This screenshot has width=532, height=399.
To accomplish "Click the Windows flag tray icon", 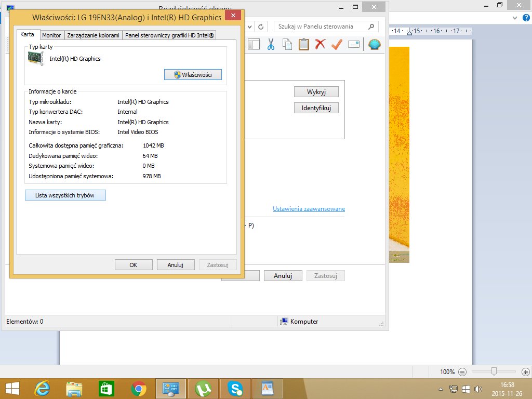I will coord(466,389).
